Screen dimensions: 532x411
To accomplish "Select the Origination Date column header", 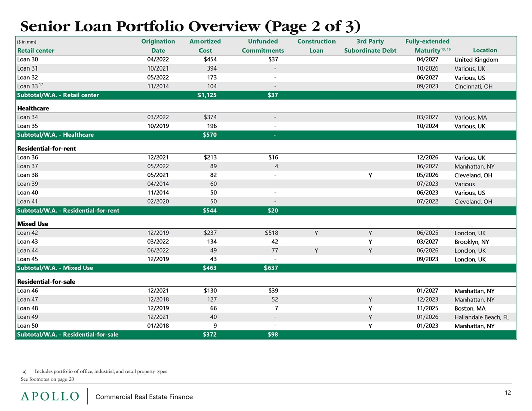I will (158, 46).
